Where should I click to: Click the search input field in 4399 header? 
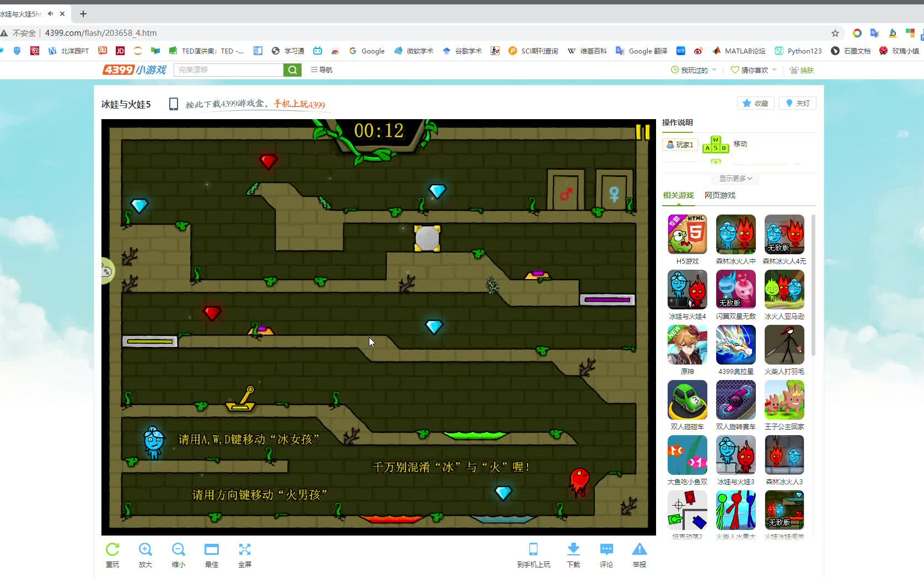click(x=228, y=70)
